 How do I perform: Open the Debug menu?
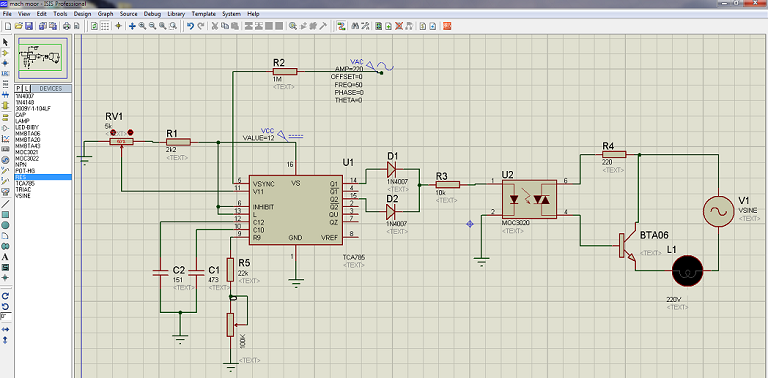pos(152,14)
